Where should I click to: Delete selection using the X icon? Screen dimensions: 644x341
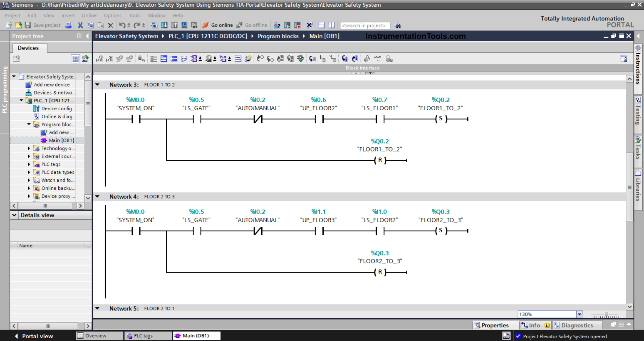tap(111, 25)
